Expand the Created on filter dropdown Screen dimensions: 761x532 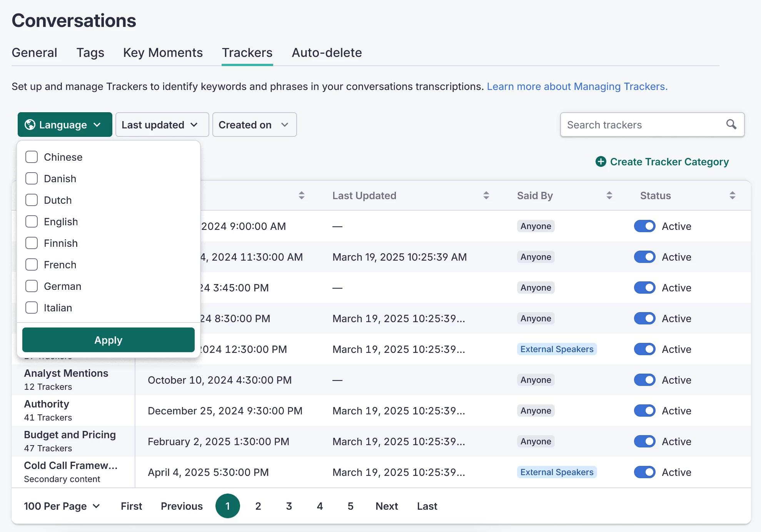pyautogui.click(x=254, y=125)
